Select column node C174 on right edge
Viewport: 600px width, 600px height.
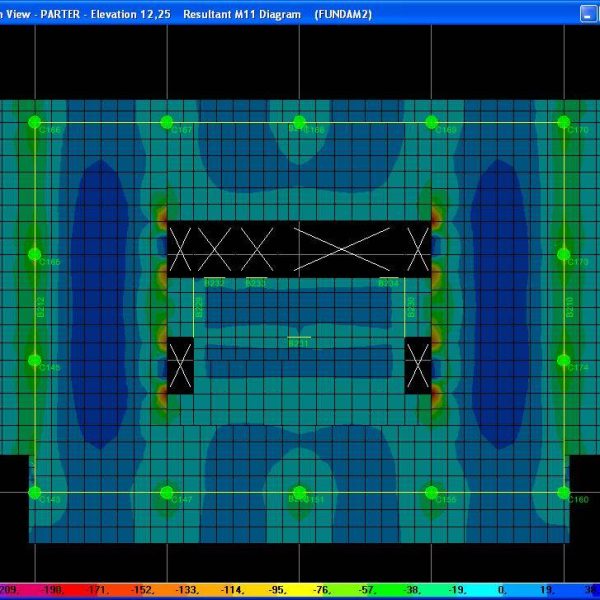point(563,360)
